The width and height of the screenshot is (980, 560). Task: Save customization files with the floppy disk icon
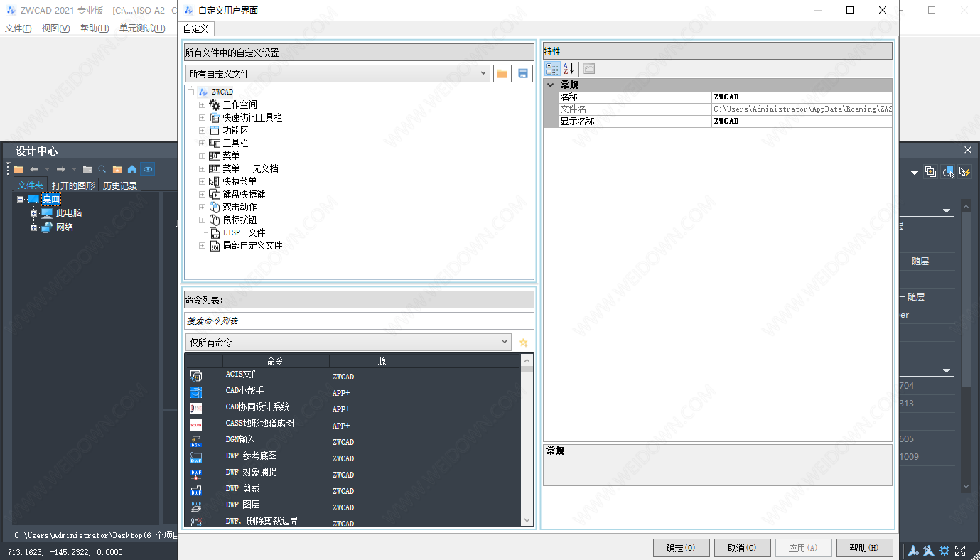tap(524, 74)
